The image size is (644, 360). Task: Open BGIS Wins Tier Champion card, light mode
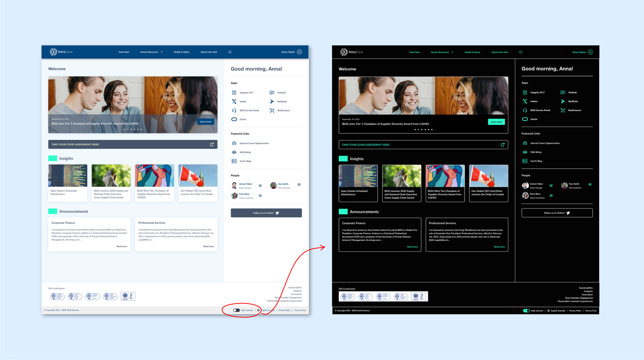(154, 183)
